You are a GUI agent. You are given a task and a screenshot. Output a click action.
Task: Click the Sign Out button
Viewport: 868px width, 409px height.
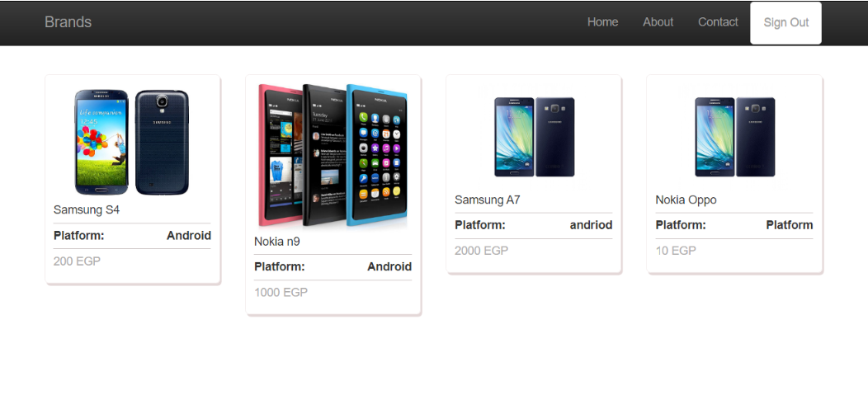(785, 23)
